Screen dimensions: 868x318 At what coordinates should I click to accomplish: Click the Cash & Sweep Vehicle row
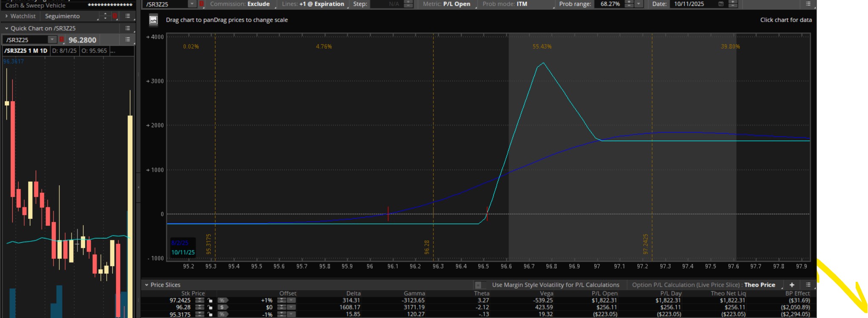[68, 5]
